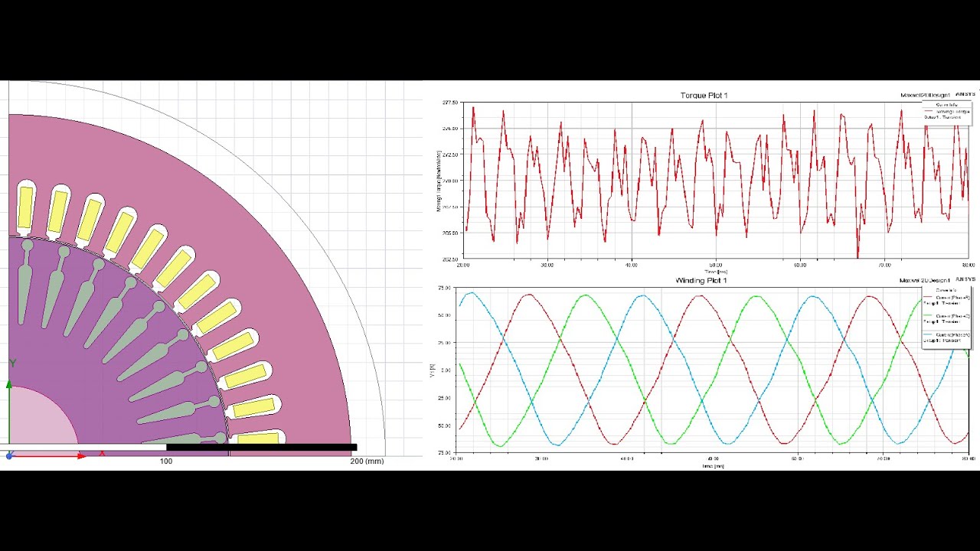Click the red phase current legend entry
Screen dimensions: 980x551
[947, 300]
